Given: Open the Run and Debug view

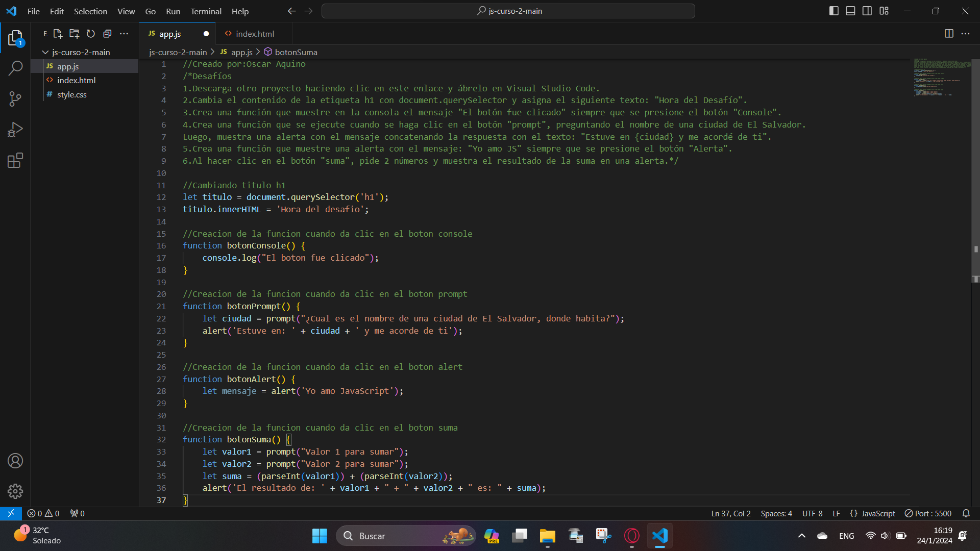Looking at the screenshot, I should pyautogui.click(x=15, y=130).
